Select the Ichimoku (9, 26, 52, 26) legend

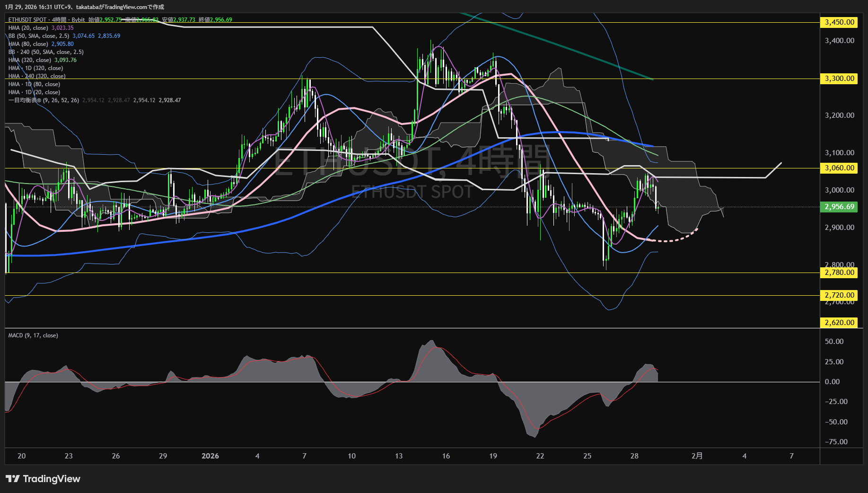click(x=44, y=100)
